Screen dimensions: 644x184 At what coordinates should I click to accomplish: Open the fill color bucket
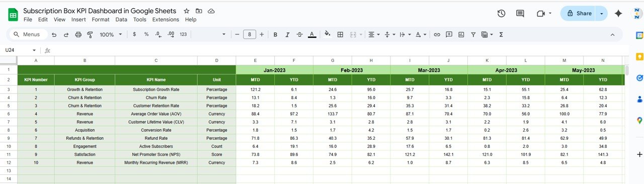[328, 34]
